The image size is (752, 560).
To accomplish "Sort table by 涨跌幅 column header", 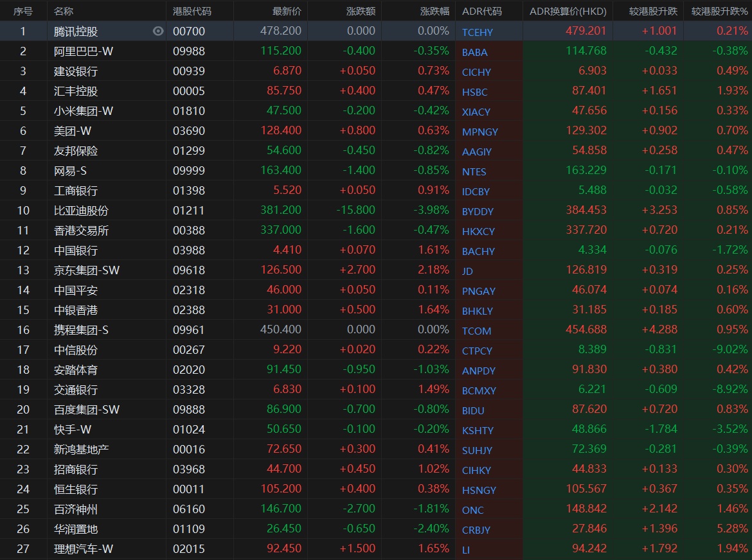I will [x=434, y=11].
